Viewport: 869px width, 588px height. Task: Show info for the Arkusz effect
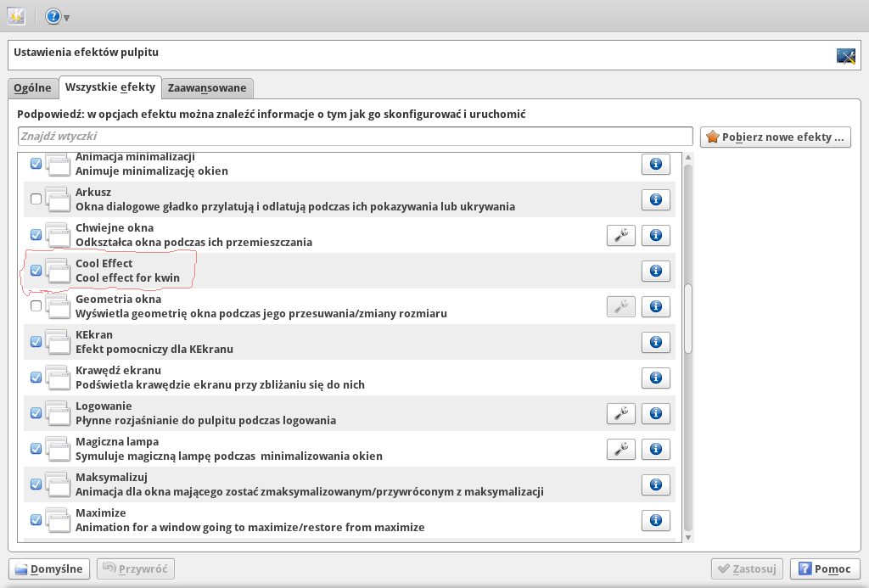(656, 199)
